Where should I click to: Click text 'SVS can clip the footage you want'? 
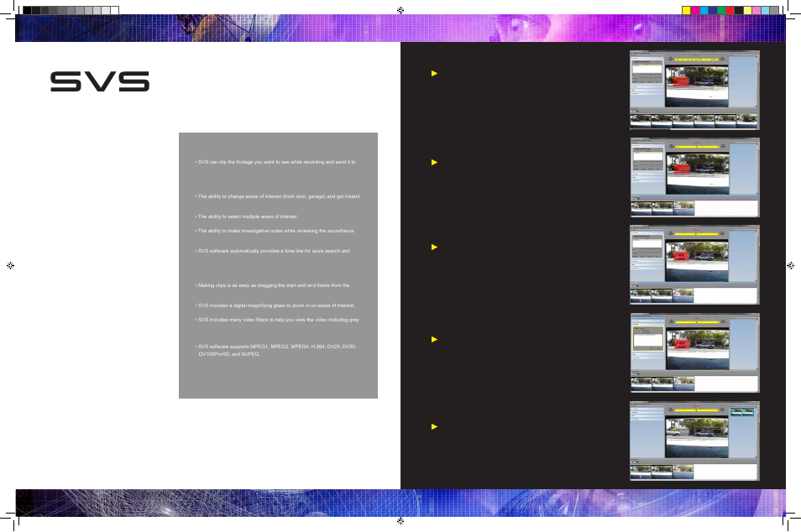pyautogui.click(x=236, y=162)
